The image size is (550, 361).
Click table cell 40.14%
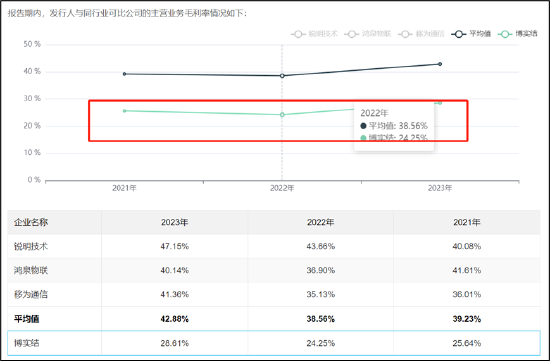(x=175, y=270)
